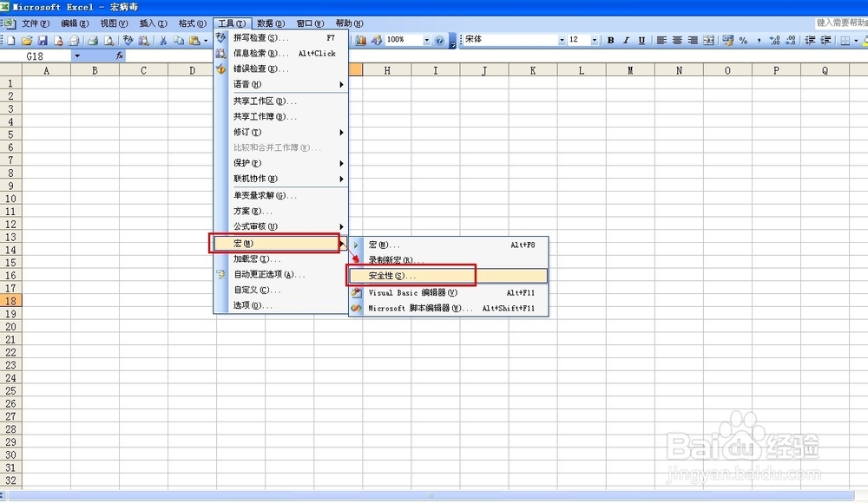This screenshot has width=868, height=503.
Task: Click the horizontal scrollbar at bottom
Action: coord(431,496)
